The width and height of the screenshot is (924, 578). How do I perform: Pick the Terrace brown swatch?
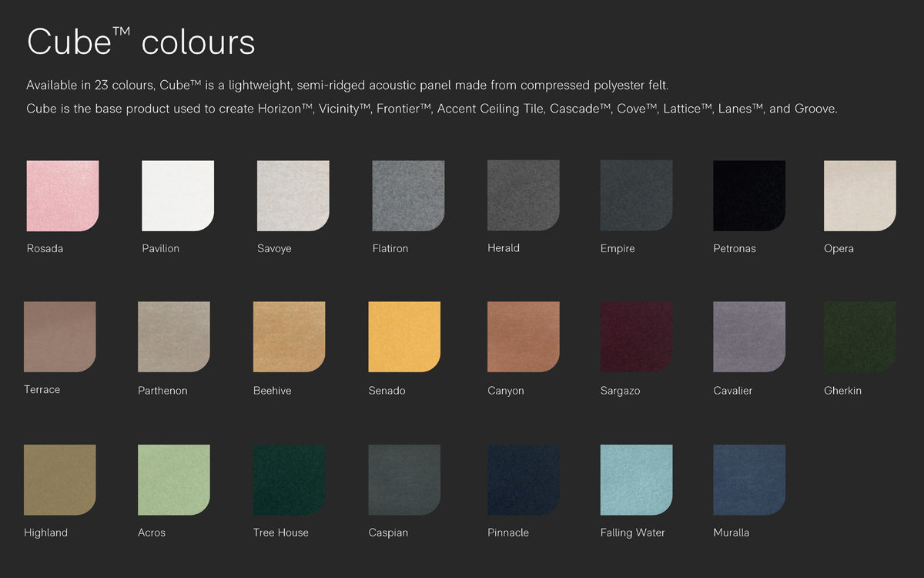[x=60, y=337]
